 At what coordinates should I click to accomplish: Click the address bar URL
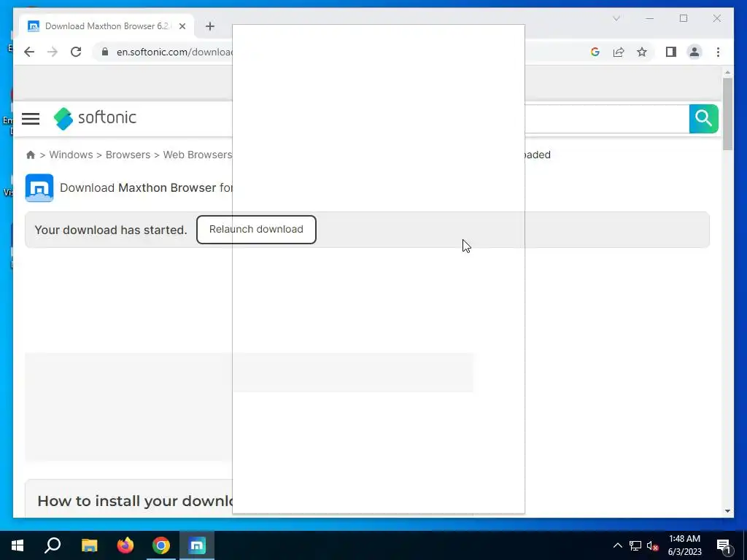point(174,52)
